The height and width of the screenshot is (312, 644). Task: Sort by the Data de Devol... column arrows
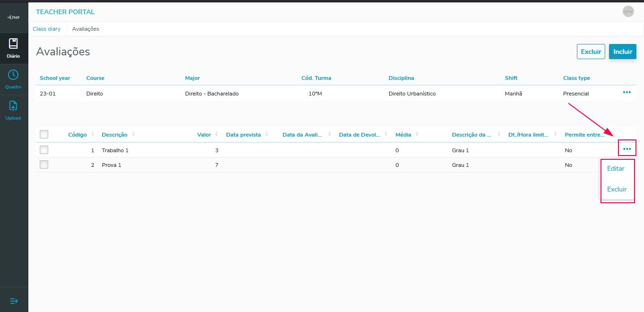point(386,134)
